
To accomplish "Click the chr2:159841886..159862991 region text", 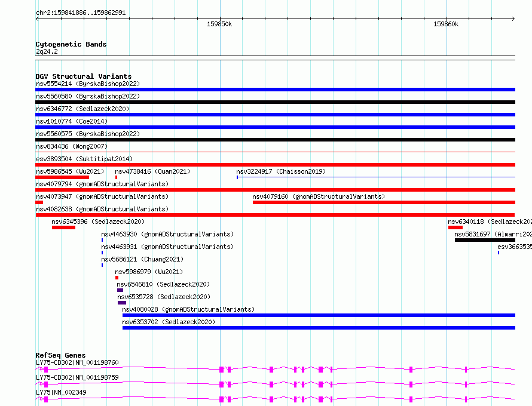I will (81, 13).
